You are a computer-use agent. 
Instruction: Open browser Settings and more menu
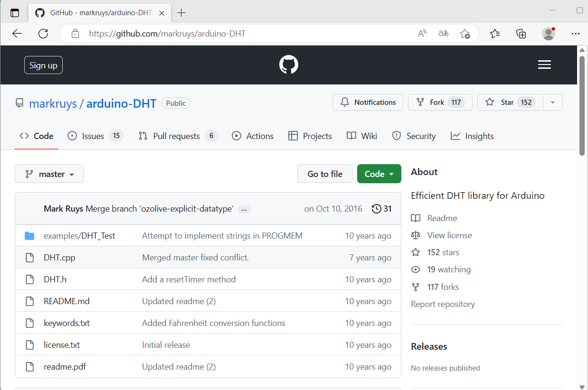click(x=576, y=34)
